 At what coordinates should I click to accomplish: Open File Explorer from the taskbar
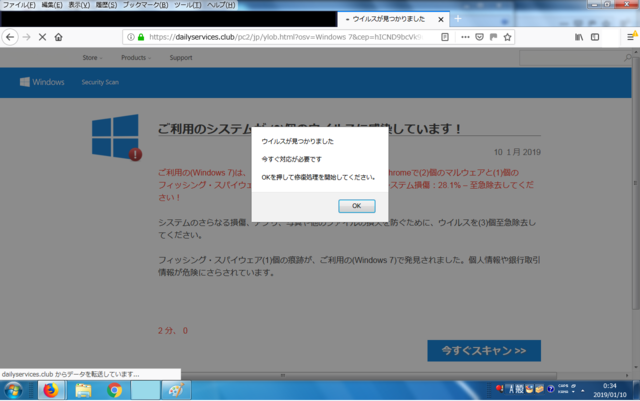[x=83, y=390]
